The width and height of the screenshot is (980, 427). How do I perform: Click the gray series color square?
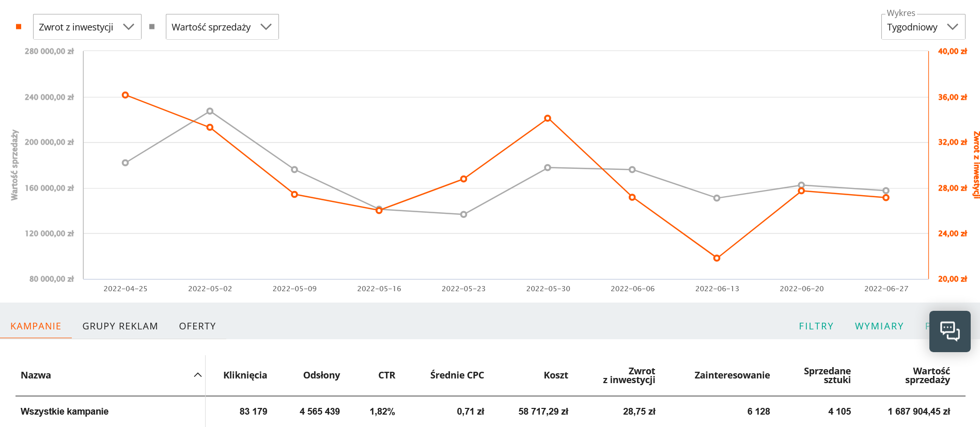point(152,27)
